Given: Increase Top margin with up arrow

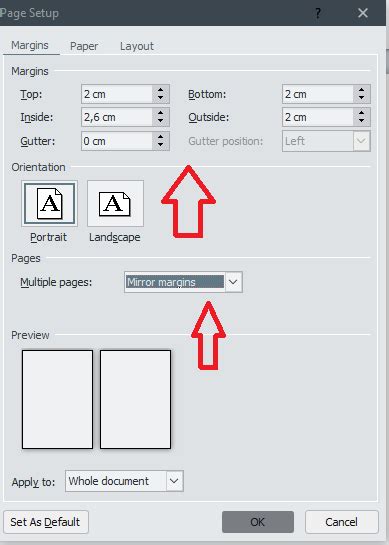Looking at the screenshot, I should [160, 90].
